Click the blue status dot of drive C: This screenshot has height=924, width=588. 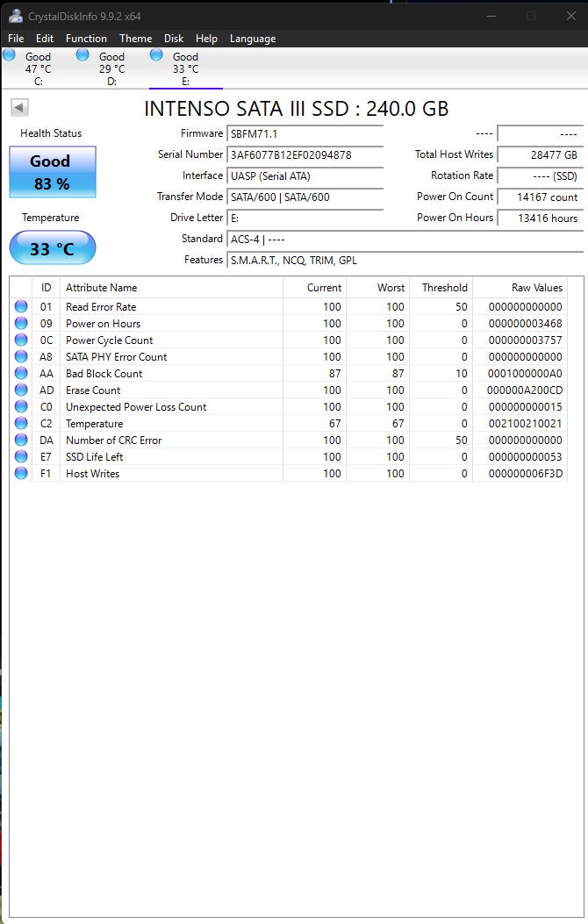(9, 55)
